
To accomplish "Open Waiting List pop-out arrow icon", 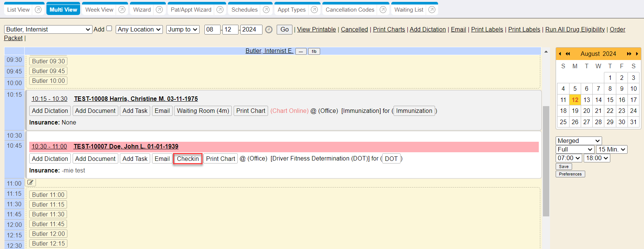I will 432,10.
